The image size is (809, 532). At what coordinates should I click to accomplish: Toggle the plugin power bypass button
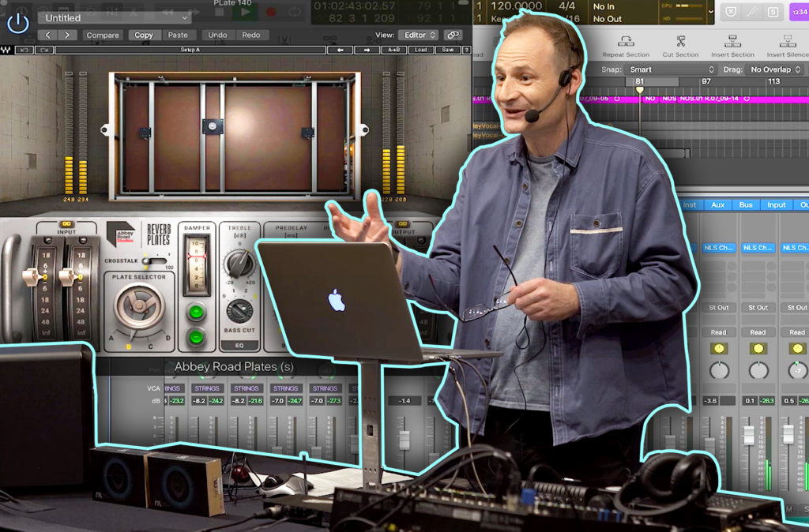(x=17, y=23)
